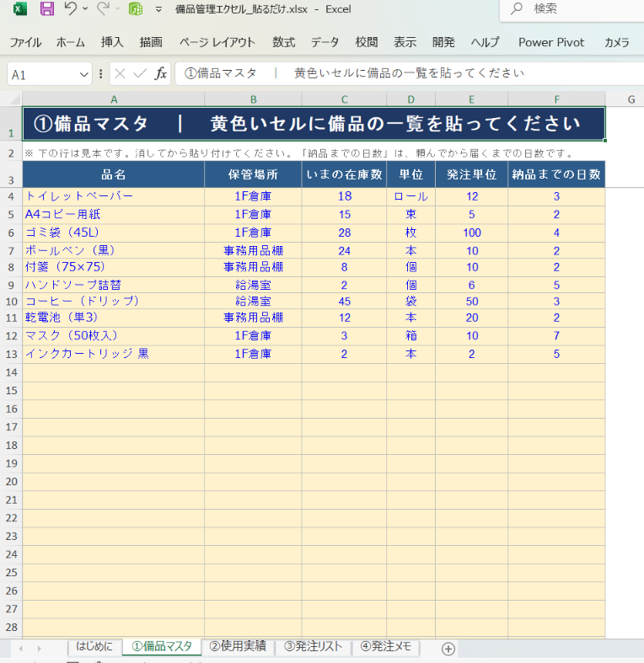Click the Select All corner triangle
This screenshot has width=644, height=663.
[x=14, y=99]
